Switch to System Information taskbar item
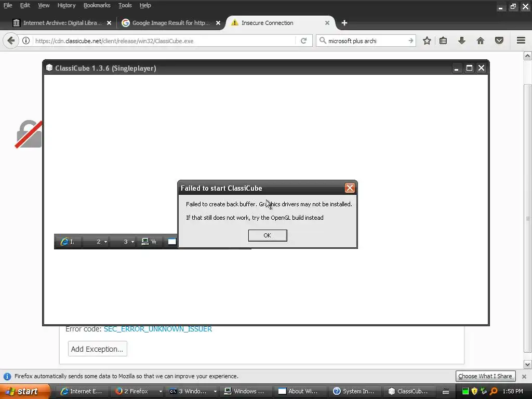This screenshot has height=399, width=532. point(354,391)
